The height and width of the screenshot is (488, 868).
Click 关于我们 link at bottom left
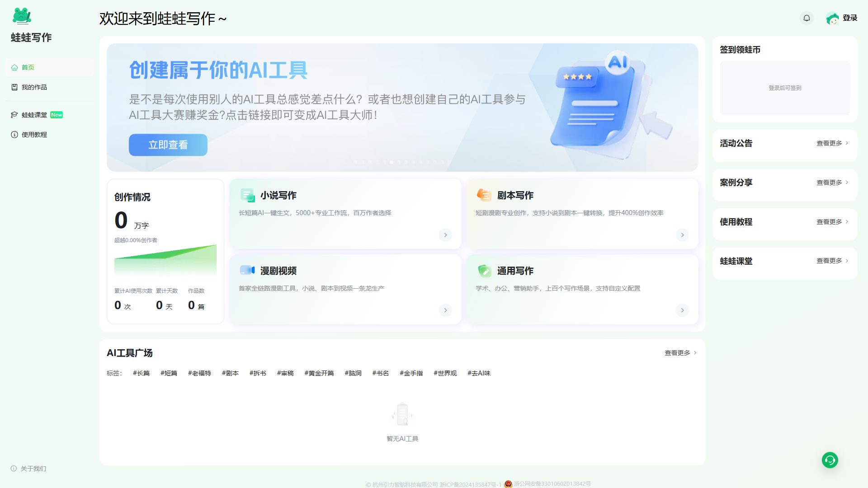(33, 469)
